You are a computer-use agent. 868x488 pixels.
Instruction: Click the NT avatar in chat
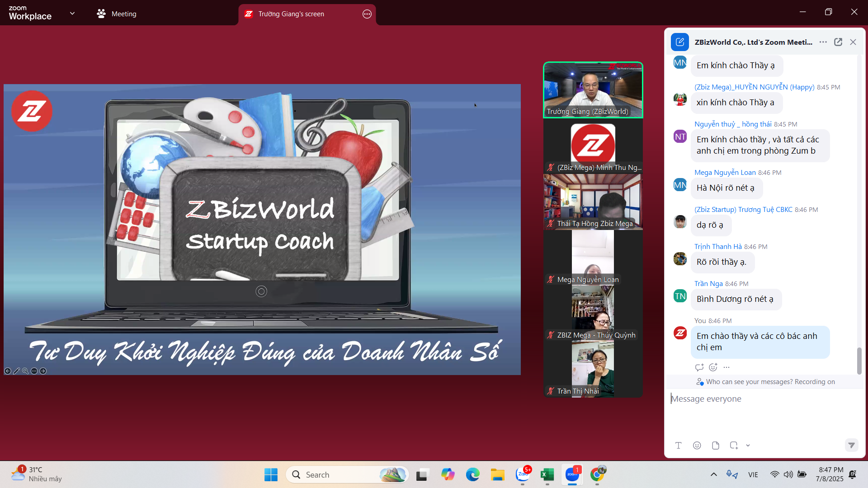680,136
